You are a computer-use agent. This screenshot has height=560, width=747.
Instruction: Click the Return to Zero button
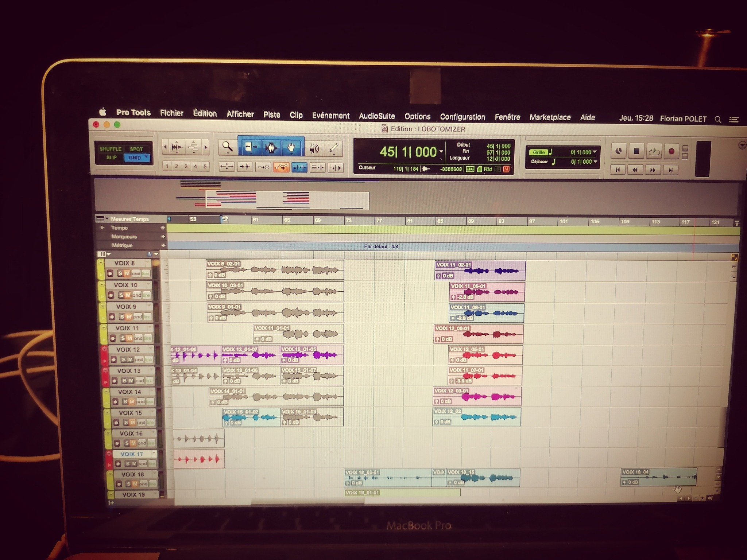tap(618, 170)
